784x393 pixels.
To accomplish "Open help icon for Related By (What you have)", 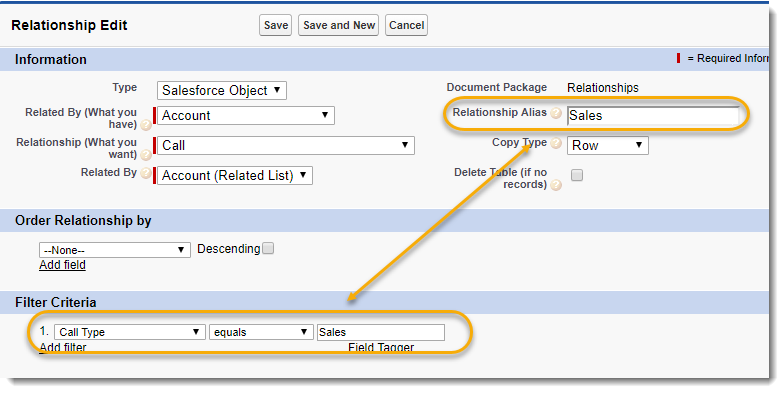I will tap(146, 125).
